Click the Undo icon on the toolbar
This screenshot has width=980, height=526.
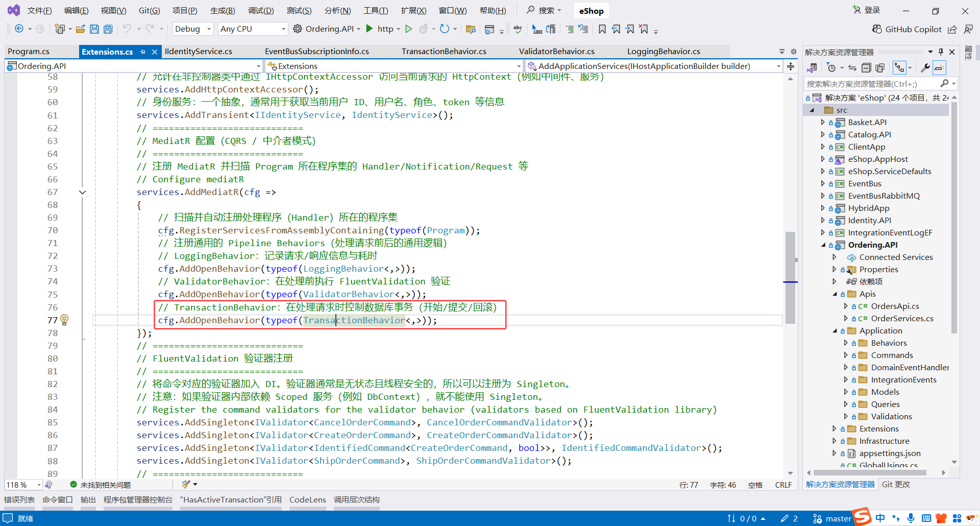[128, 29]
